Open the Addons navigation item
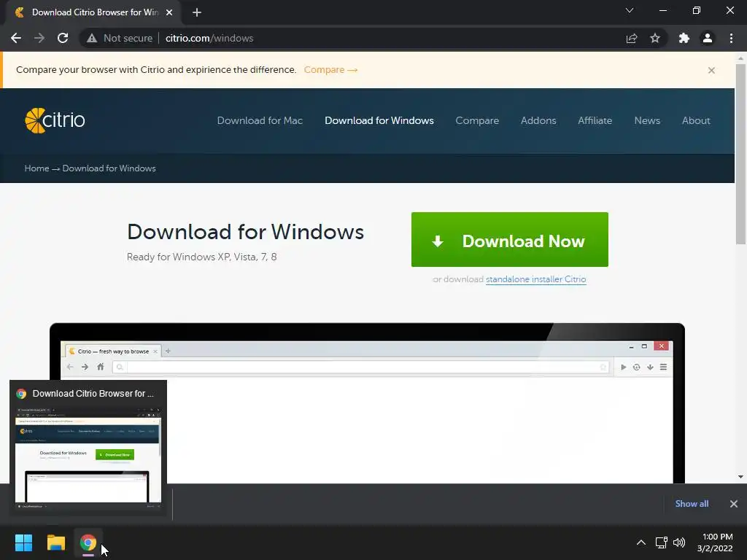The image size is (747, 560). point(538,120)
